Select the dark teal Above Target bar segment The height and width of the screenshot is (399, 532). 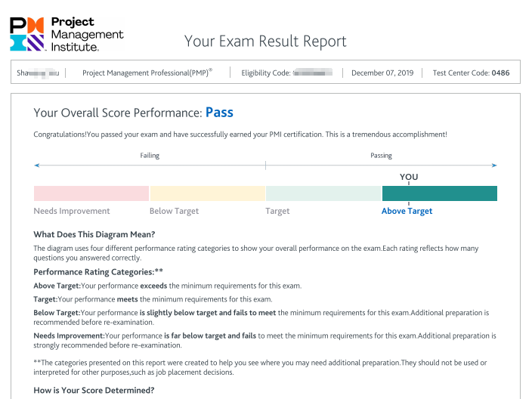(439, 193)
